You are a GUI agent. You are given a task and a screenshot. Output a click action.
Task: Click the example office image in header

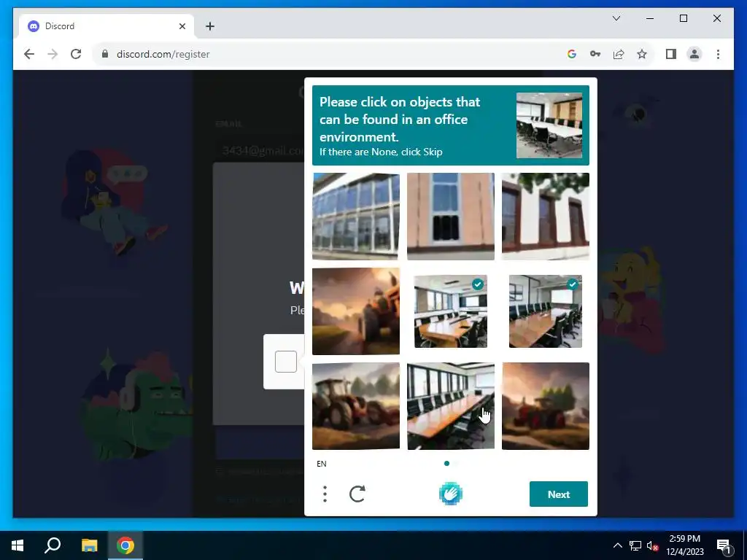549,125
